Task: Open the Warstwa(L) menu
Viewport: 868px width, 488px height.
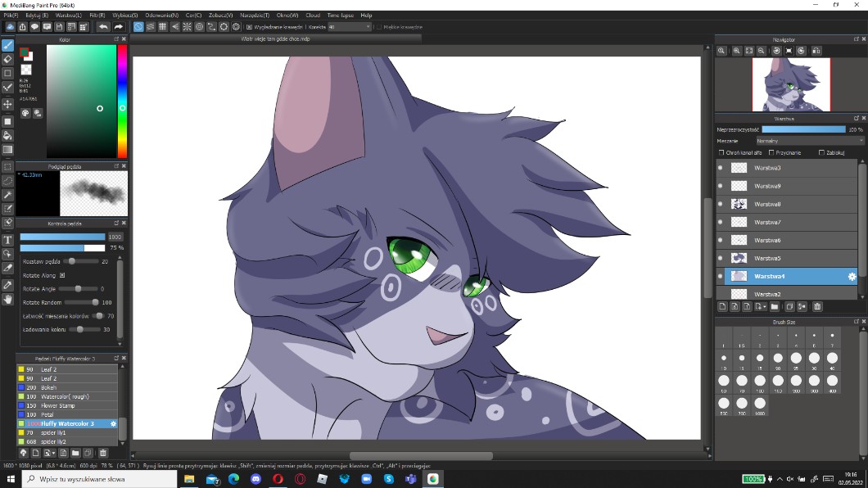Action: (x=68, y=15)
